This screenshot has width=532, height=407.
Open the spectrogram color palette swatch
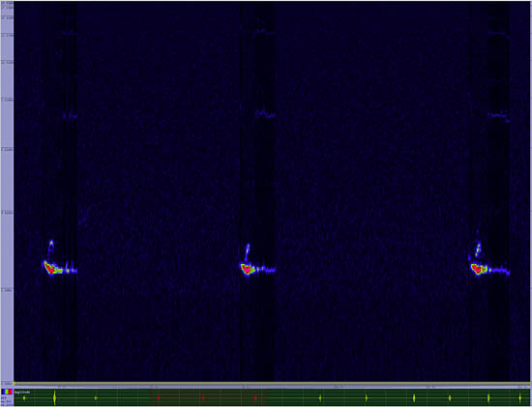pos(7,392)
